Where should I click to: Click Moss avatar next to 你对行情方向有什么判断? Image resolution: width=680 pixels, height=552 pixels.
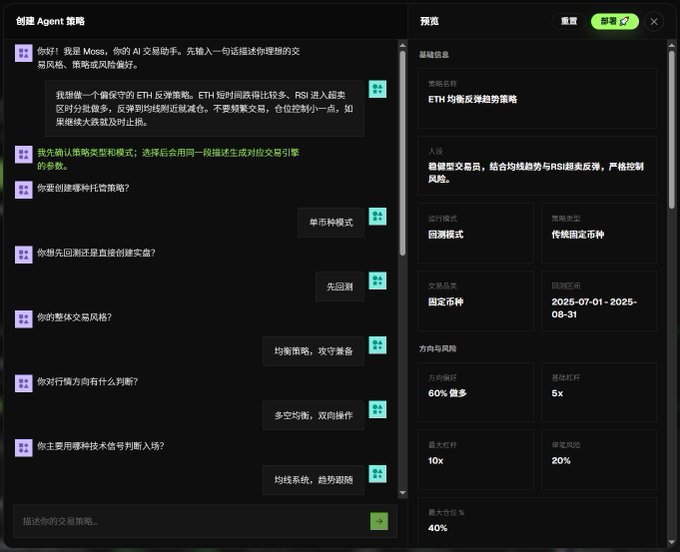(x=24, y=383)
